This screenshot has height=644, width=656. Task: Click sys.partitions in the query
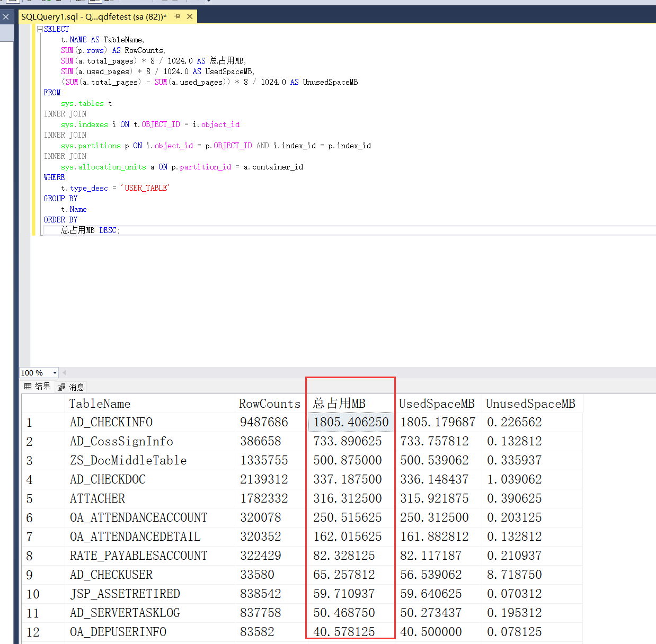point(91,146)
